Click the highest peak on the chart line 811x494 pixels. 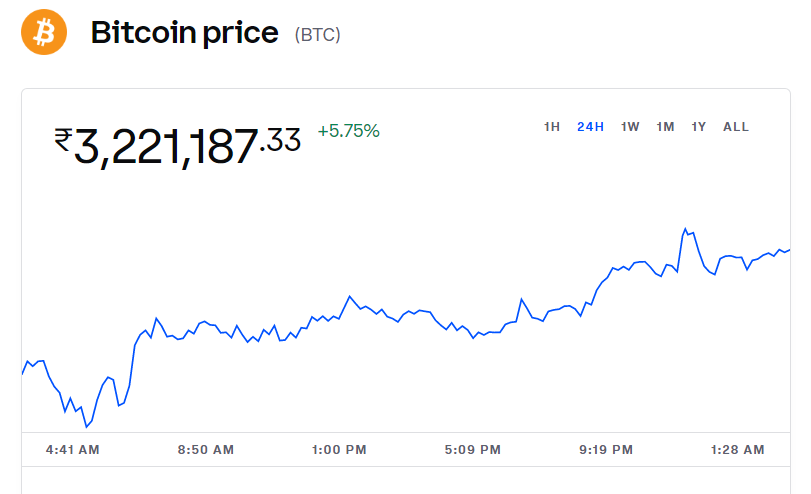[685, 229]
